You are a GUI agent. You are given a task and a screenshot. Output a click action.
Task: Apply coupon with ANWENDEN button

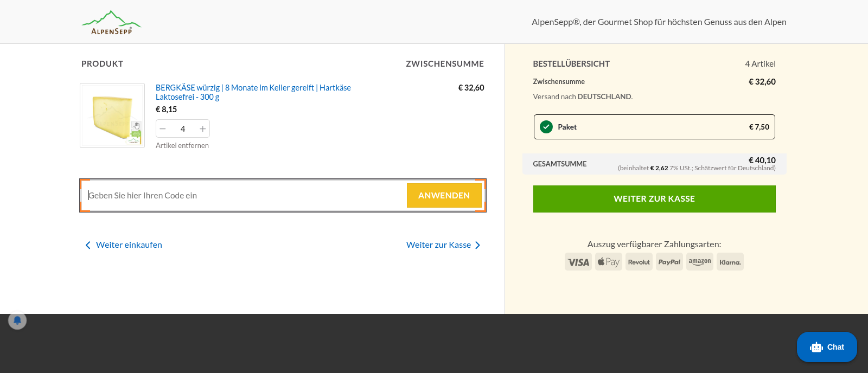[444, 195]
